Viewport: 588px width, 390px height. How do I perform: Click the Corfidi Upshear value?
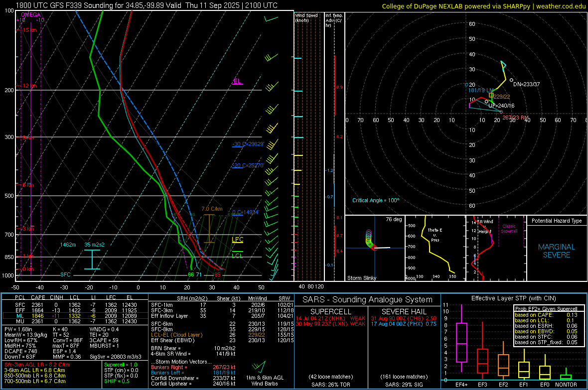224,384
